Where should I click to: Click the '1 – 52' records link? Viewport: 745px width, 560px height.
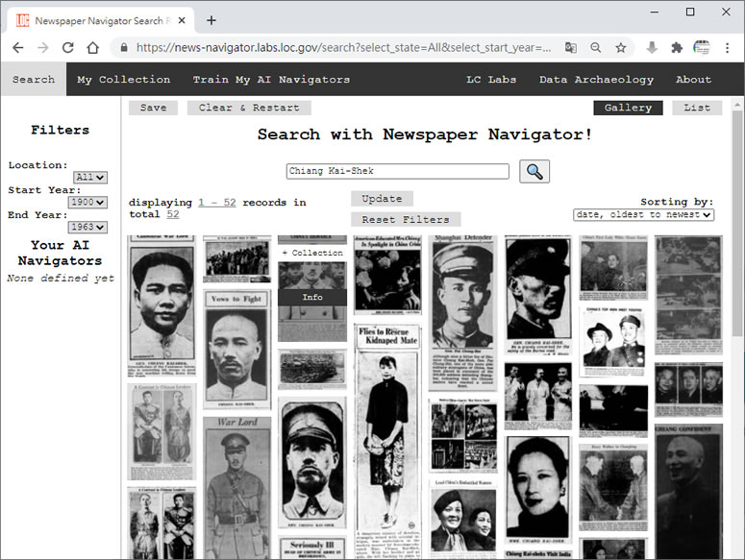217,202
